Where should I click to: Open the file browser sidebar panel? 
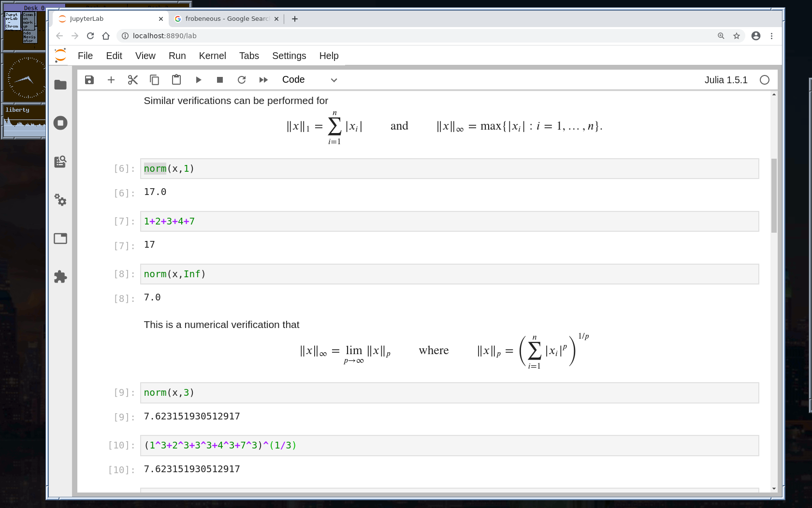pos(60,85)
